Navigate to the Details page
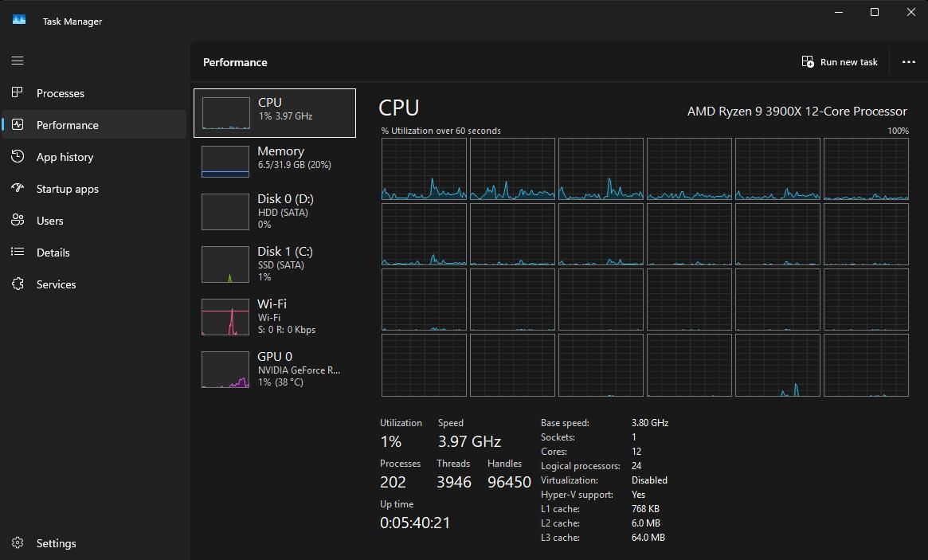This screenshot has width=928, height=560. [94, 253]
